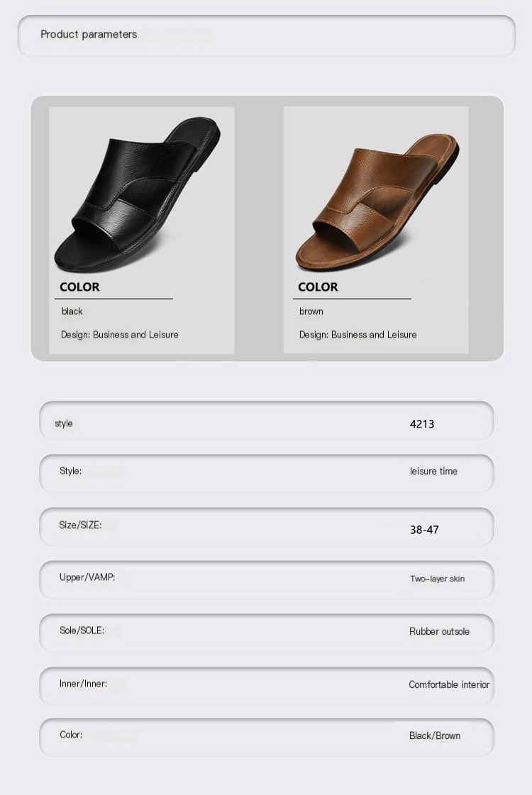Click the Size/SIZE label

click(x=80, y=525)
